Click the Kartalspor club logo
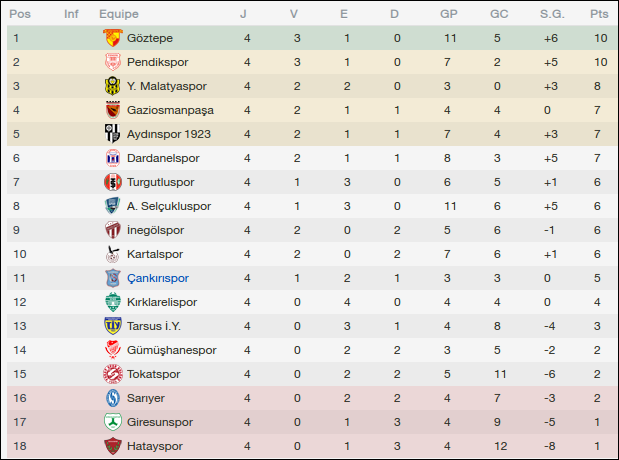619x460 pixels. [x=112, y=254]
